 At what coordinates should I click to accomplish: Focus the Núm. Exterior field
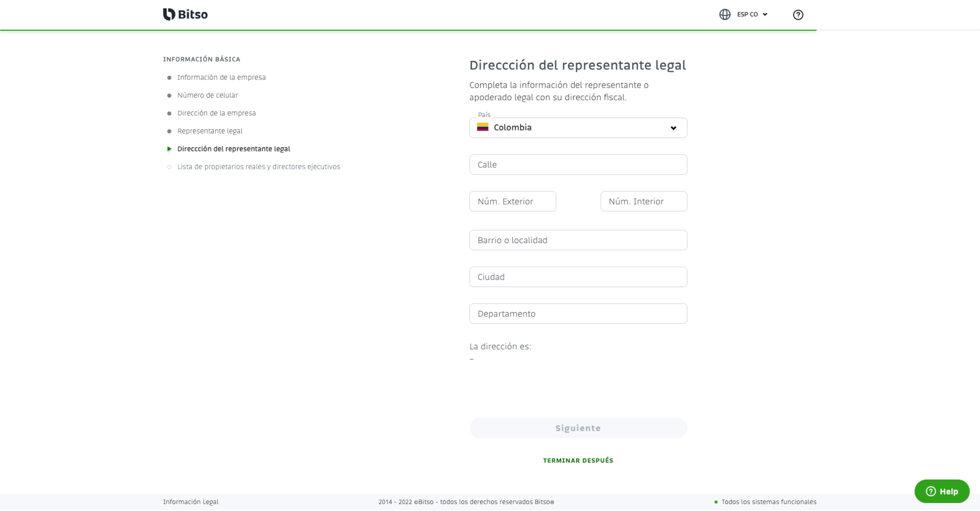[512, 202]
